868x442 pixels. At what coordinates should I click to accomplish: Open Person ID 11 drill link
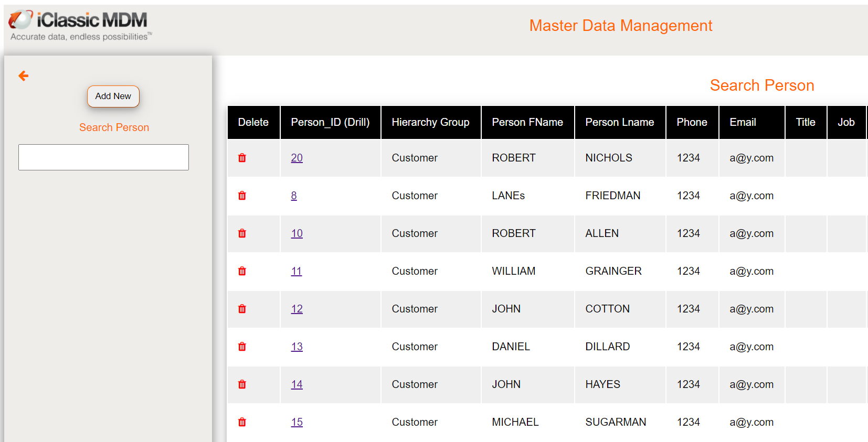[x=297, y=271]
